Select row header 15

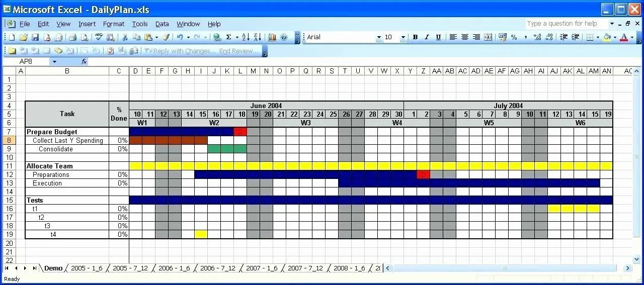point(9,200)
